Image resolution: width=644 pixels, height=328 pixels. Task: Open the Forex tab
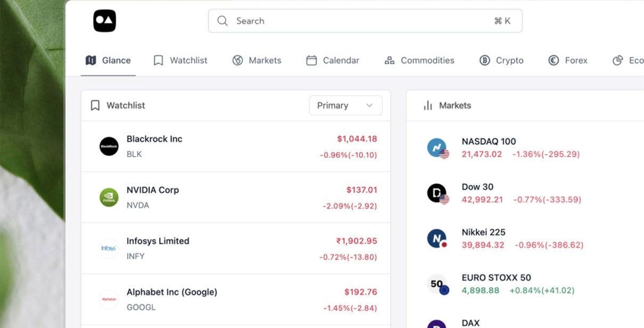[x=568, y=61]
